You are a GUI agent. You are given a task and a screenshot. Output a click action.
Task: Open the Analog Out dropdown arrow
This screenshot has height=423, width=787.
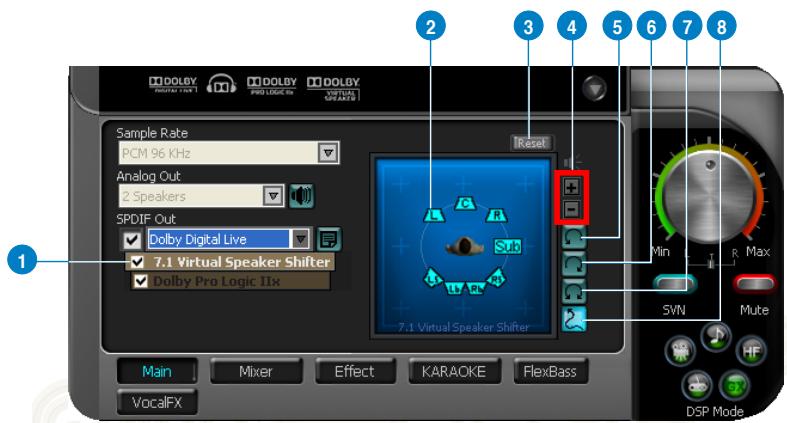(273, 196)
